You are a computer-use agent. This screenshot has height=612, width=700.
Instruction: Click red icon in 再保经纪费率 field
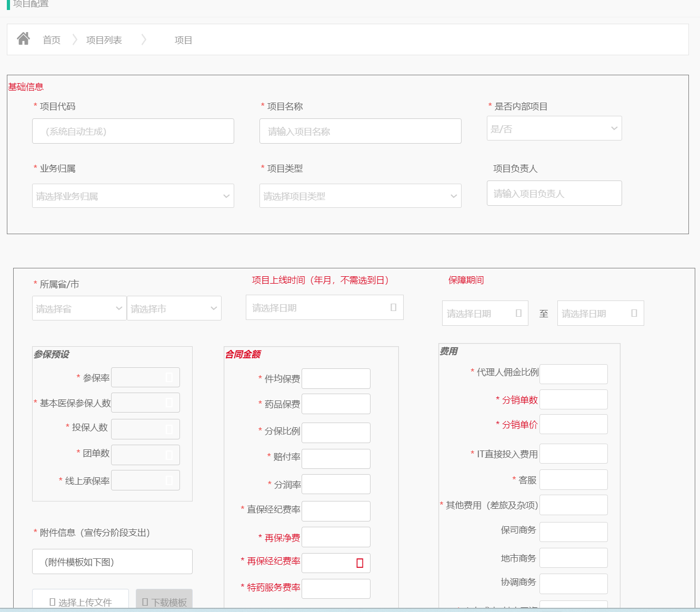360,563
